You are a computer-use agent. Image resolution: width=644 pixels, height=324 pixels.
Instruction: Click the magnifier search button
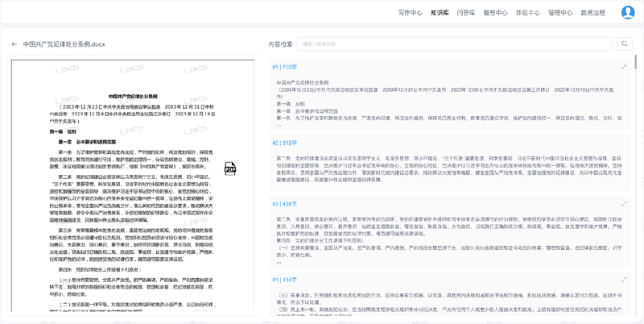coord(625,44)
